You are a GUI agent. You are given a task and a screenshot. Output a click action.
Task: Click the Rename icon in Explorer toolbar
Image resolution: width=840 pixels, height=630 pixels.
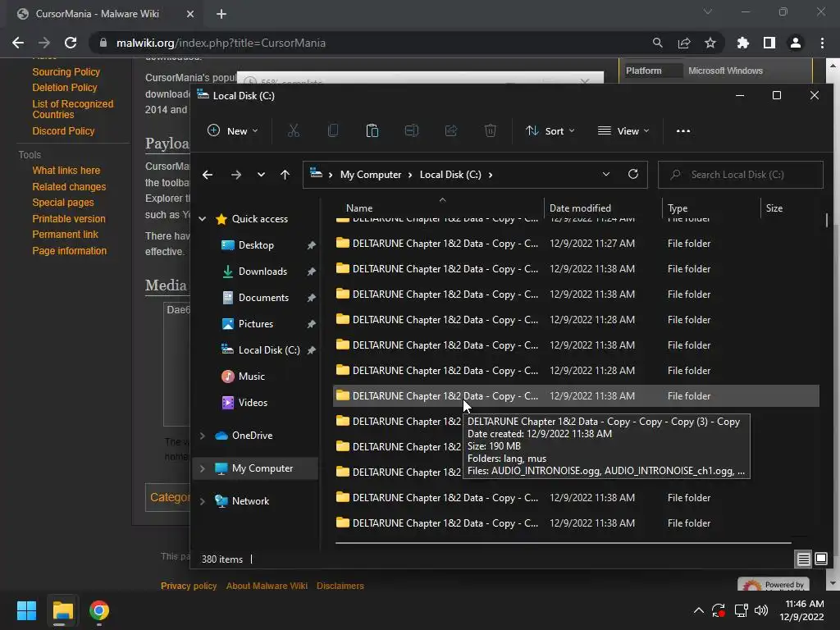click(412, 130)
